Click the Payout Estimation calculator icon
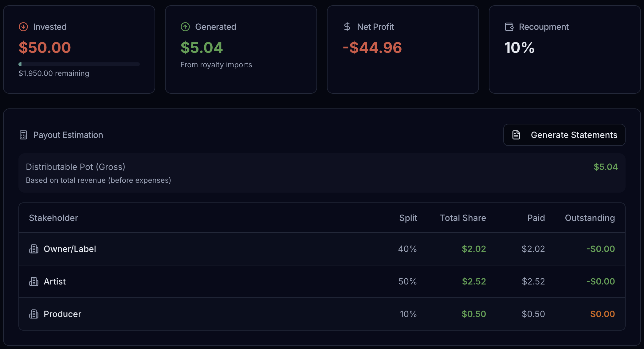 (23, 135)
